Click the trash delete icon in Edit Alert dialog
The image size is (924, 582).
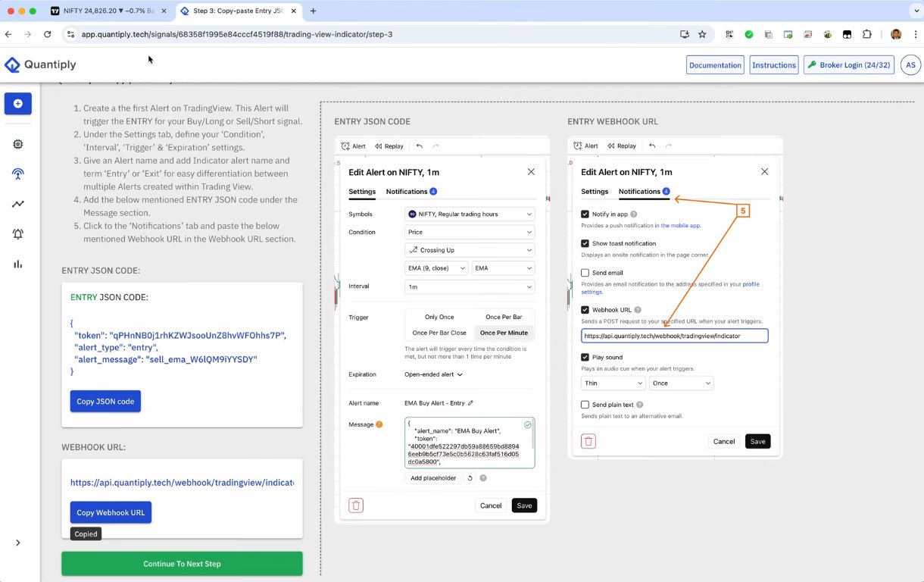coord(356,505)
